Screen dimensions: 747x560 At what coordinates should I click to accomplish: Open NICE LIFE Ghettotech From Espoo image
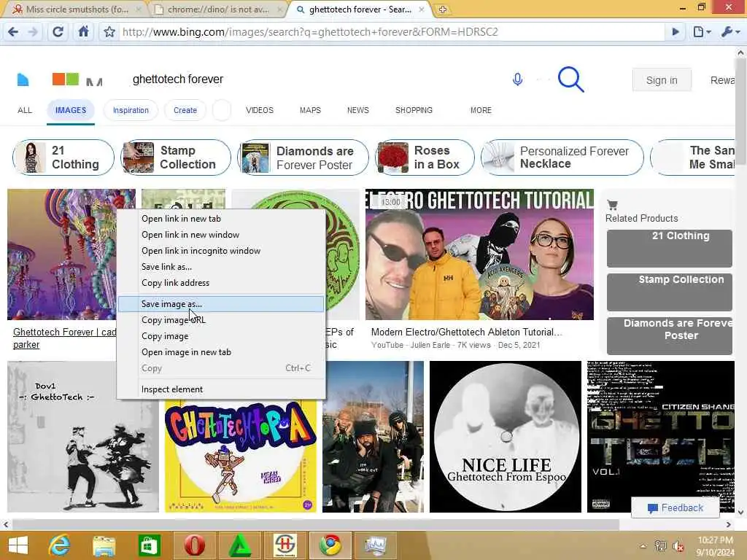[x=506, y=437]
